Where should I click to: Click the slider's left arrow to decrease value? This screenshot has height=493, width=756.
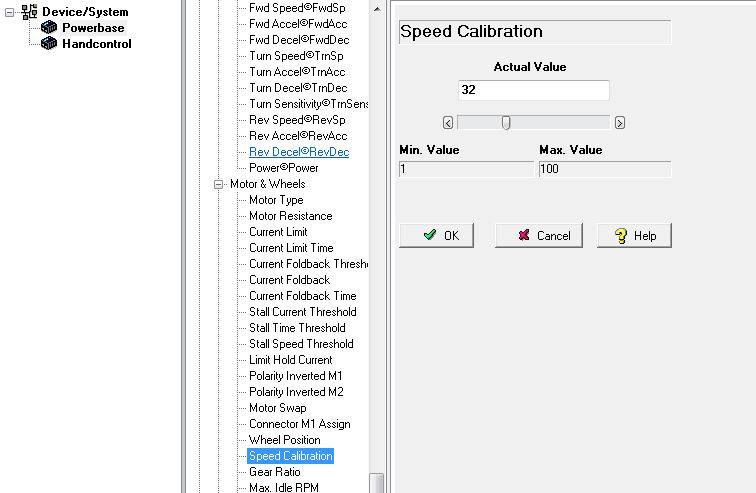448,123
